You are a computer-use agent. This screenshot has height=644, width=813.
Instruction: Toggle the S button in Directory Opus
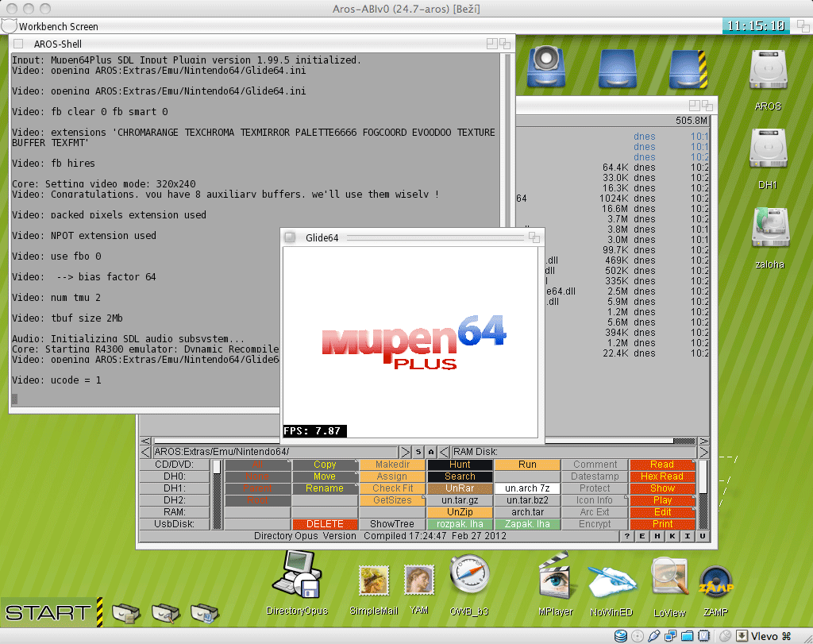tap(418, 452)
